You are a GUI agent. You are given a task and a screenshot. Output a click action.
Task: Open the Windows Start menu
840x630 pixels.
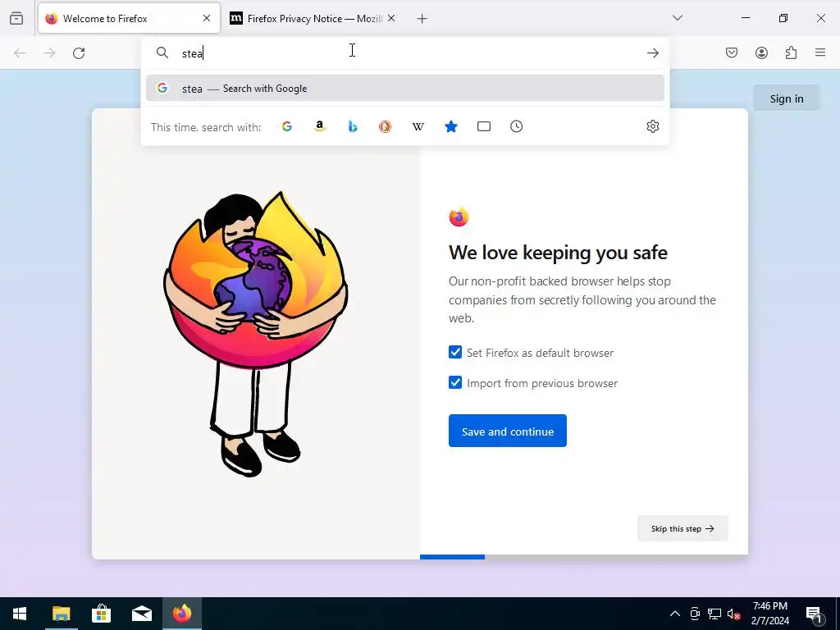20,614
